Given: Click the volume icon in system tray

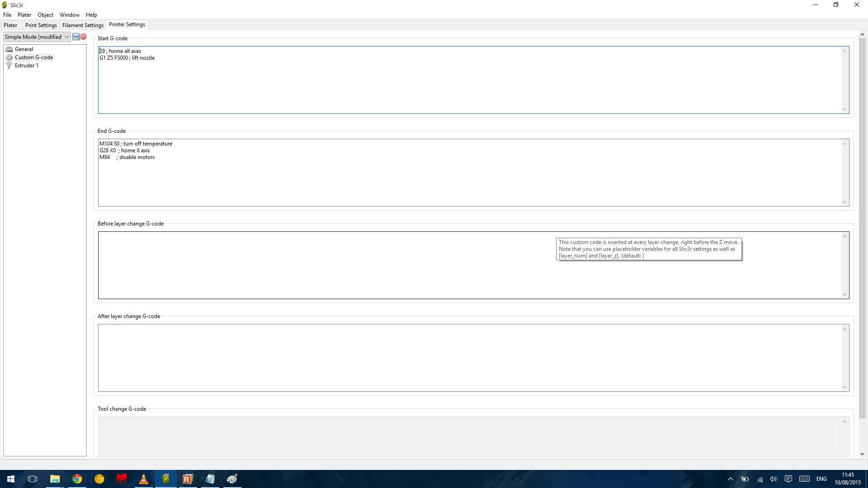Looking at the screenshot, I should tap(774, 479).
